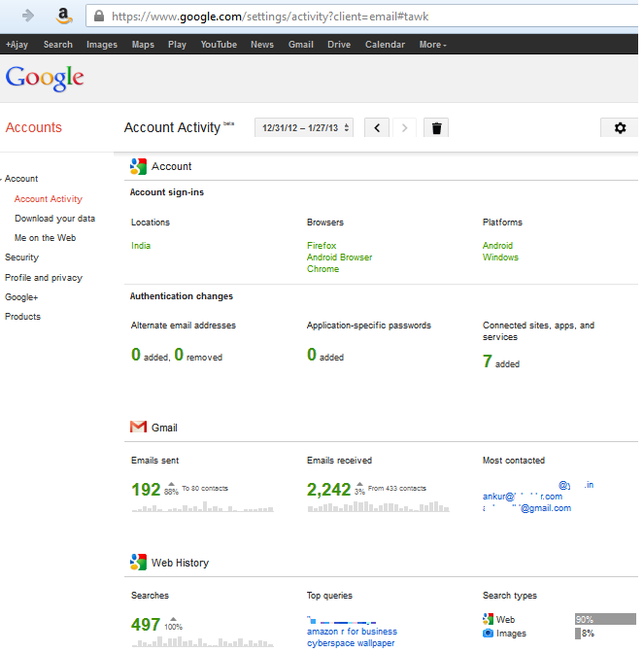Click the cyberspace wallpaper query link
This screenshot has height=652, width=644.
click(351, 643)
